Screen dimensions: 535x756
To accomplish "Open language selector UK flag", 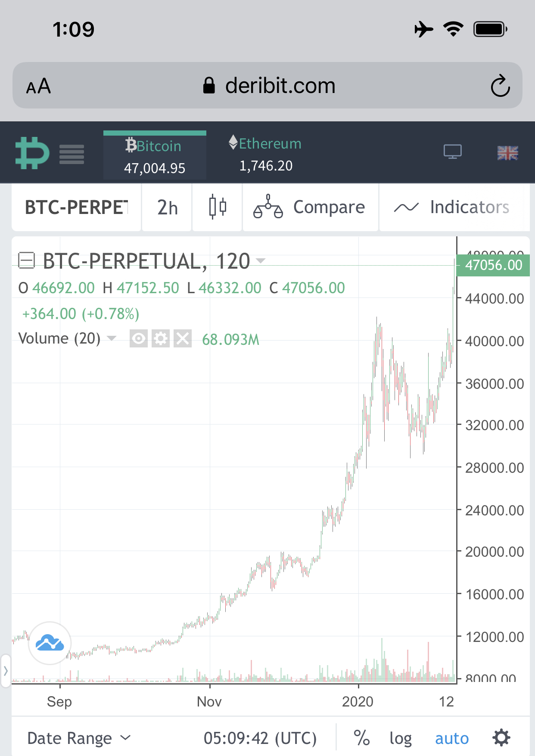I will tap(507, 153).
